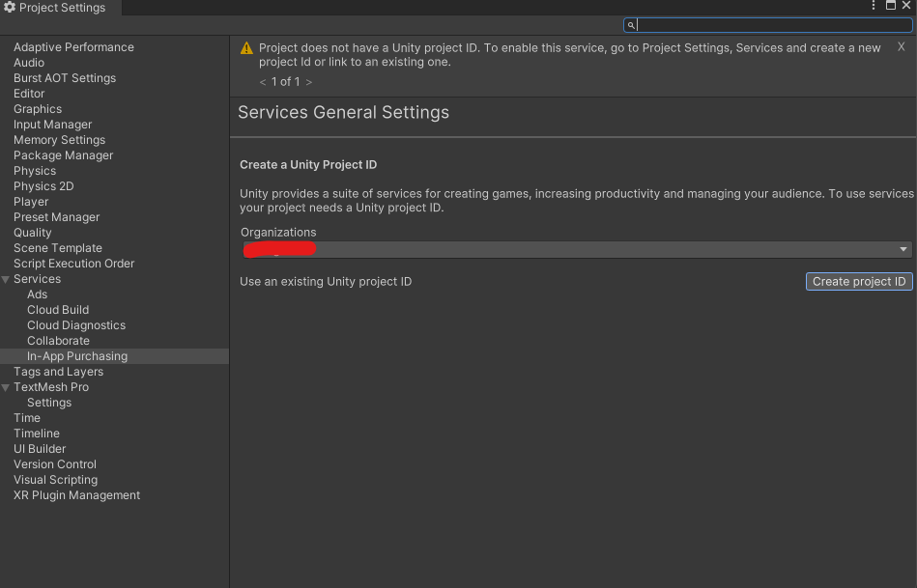Click the Services General Settings title
The image size is (917, 588).
pyautogui.click(x=343, y=112)
